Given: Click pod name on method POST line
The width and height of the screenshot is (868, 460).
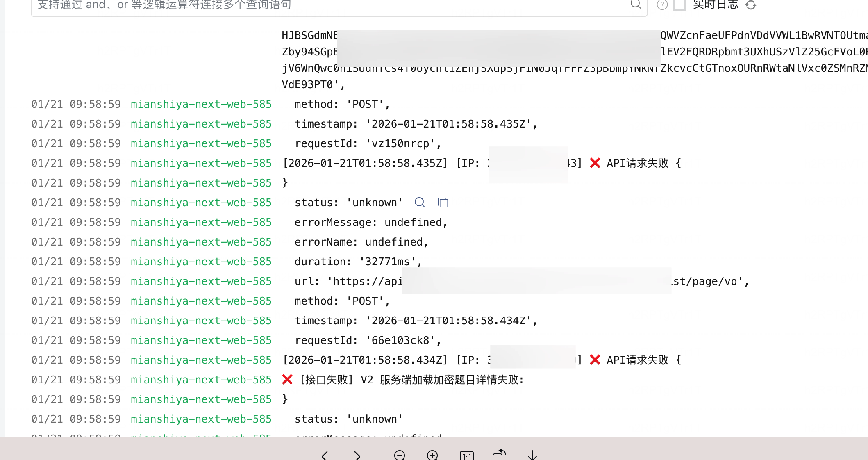Looking at the screenshot, I should [x=201, y=104].
